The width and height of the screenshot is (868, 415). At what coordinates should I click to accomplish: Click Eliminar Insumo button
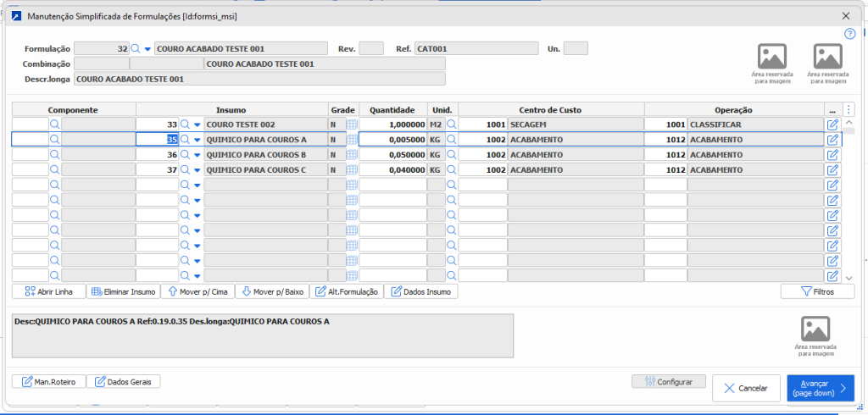[123, 291]
